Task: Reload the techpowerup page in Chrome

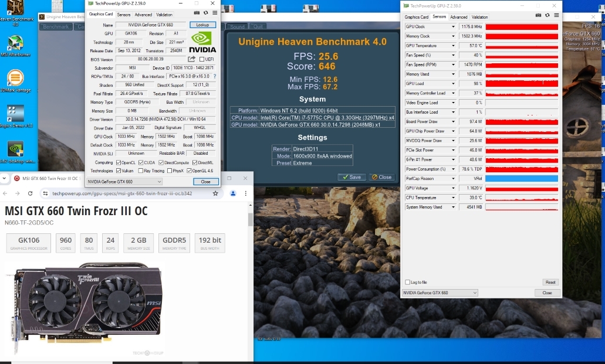Action: tap(30, 193)
